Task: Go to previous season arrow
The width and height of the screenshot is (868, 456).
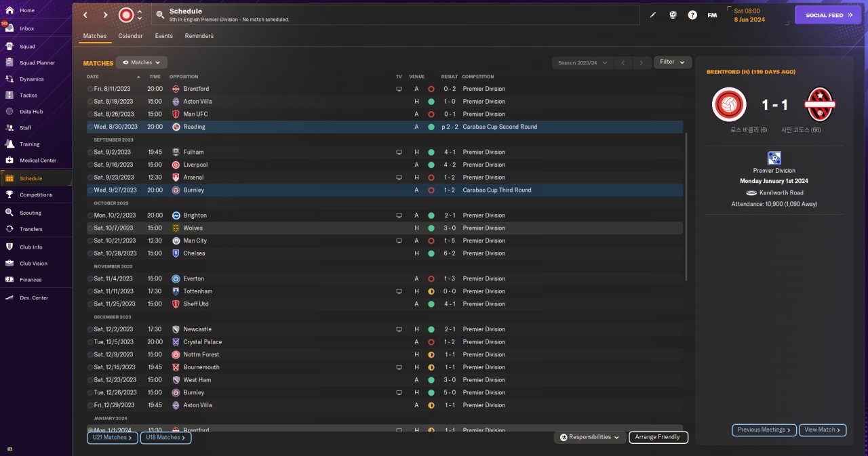Action: pos(623,62)
